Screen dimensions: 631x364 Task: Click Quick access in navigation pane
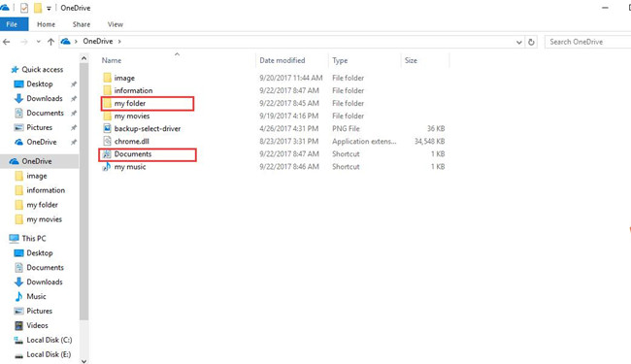coord(43,70)
